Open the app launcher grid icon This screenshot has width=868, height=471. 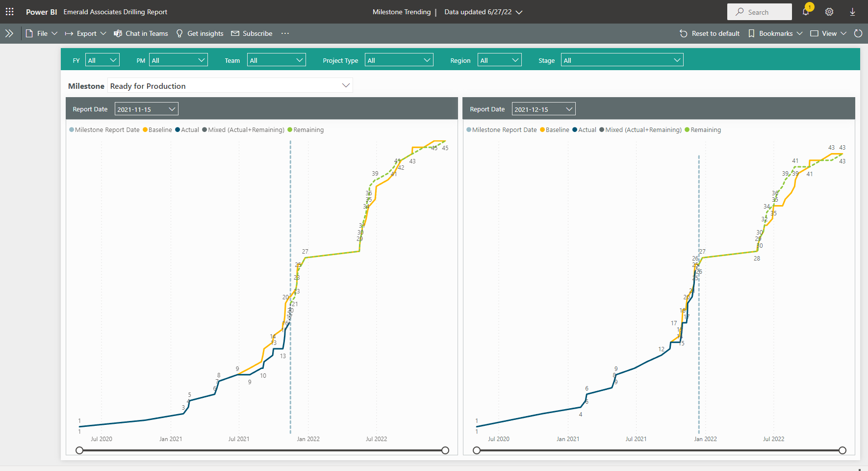[9, 12]
